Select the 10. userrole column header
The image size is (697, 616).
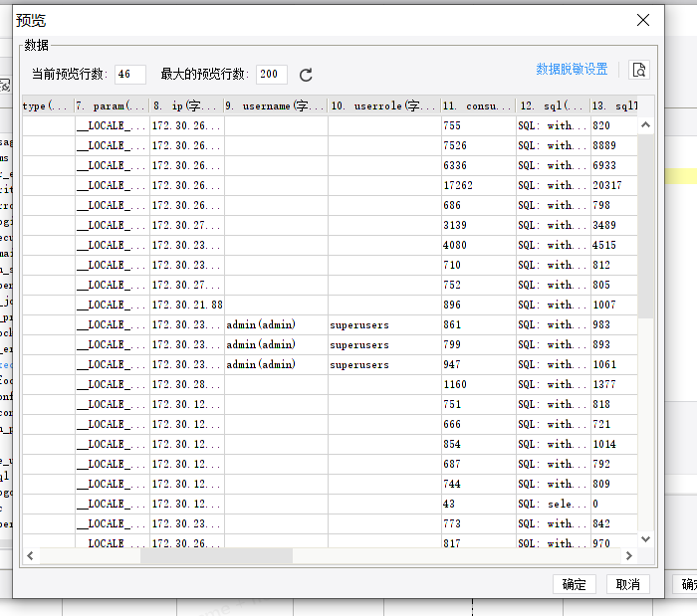[384, 105]
